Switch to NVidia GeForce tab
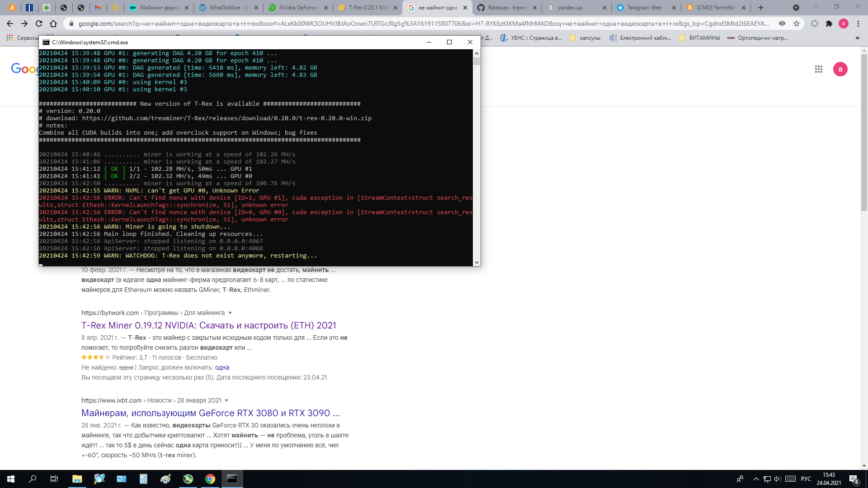 (298, 8)
